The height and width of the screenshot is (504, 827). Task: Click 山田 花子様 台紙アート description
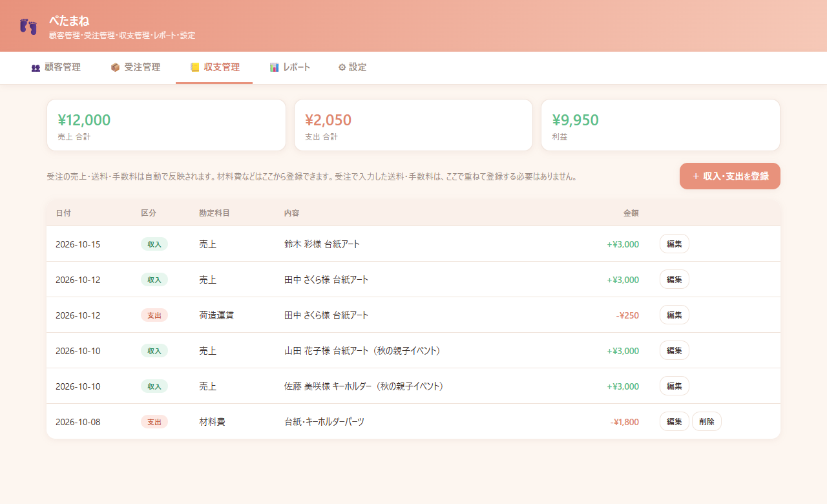(x=365, y=351)
